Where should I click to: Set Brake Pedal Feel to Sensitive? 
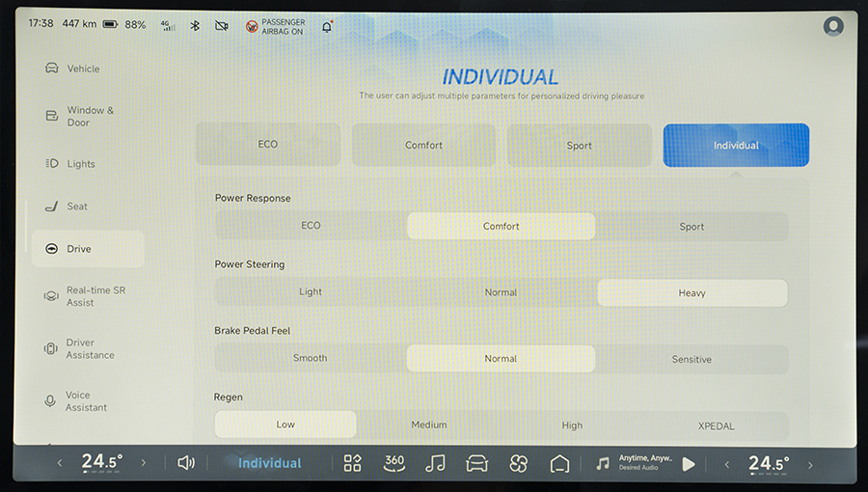click(x=692, y=359)
